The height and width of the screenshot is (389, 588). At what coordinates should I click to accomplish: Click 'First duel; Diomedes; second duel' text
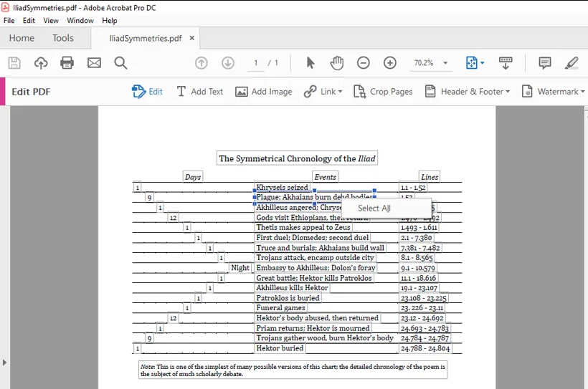click(313, 237)
